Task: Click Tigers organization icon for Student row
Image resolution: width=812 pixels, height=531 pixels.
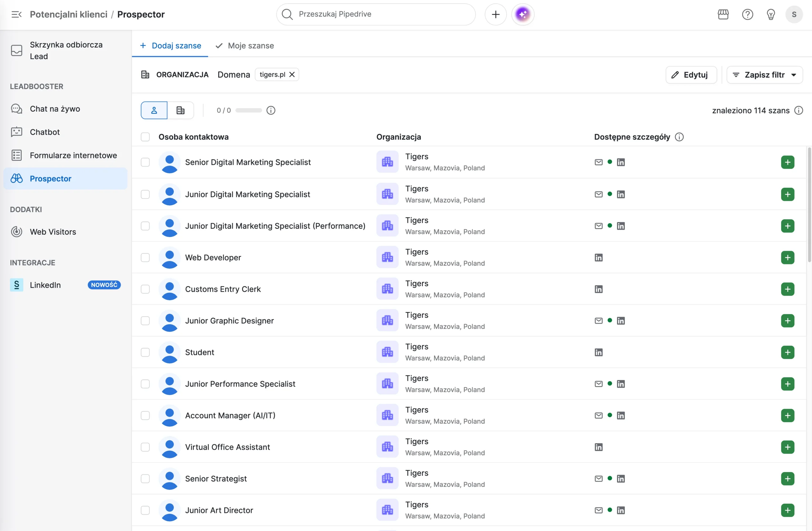Action: click(x=387, y=352)
